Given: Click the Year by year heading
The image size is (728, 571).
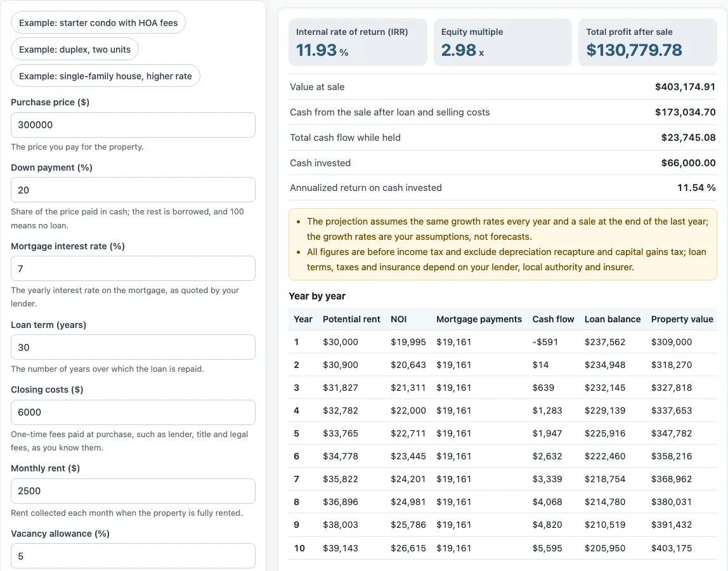Looking at the screenshot, I should tap(317, 296).
